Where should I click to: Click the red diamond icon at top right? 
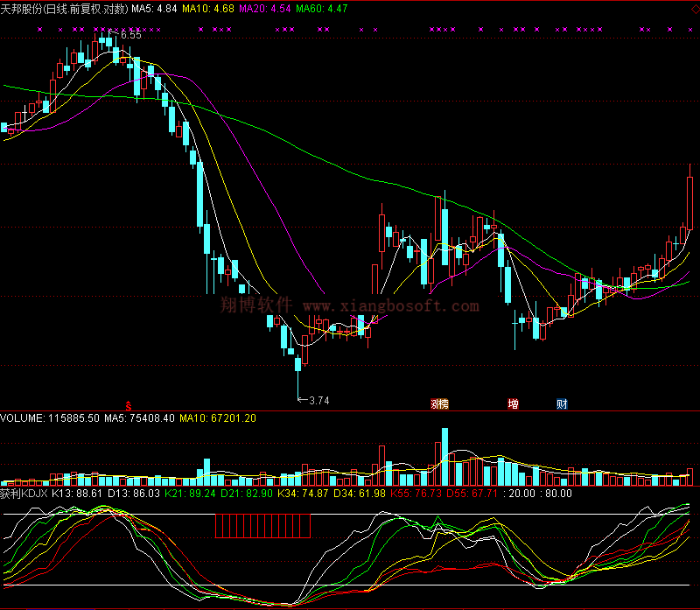pos(695,9)
